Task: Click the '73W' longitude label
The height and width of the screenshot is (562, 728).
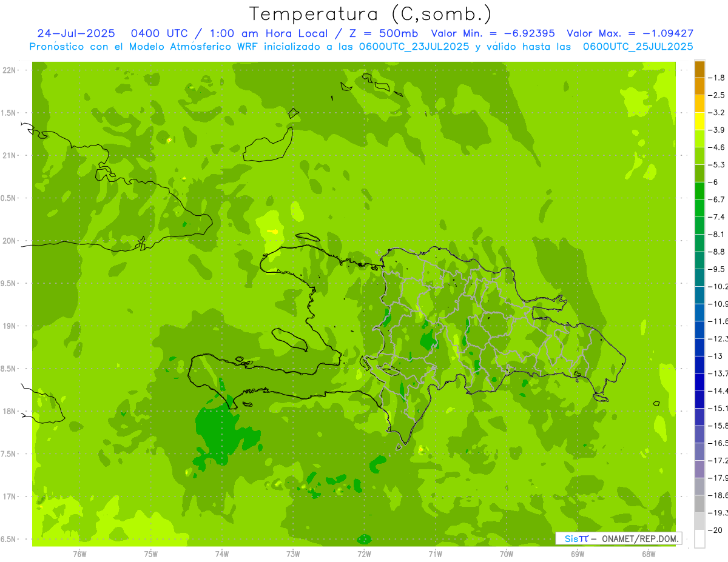Action: pos(293,554)
